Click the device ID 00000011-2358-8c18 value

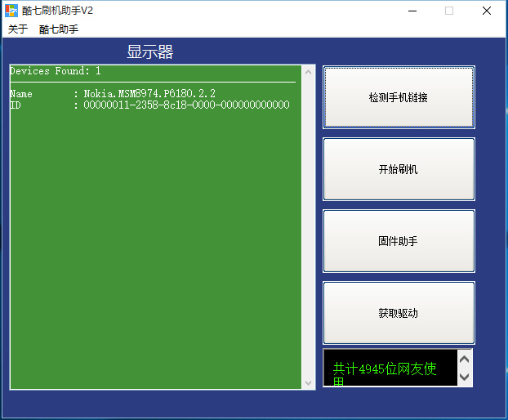[186, 105]
